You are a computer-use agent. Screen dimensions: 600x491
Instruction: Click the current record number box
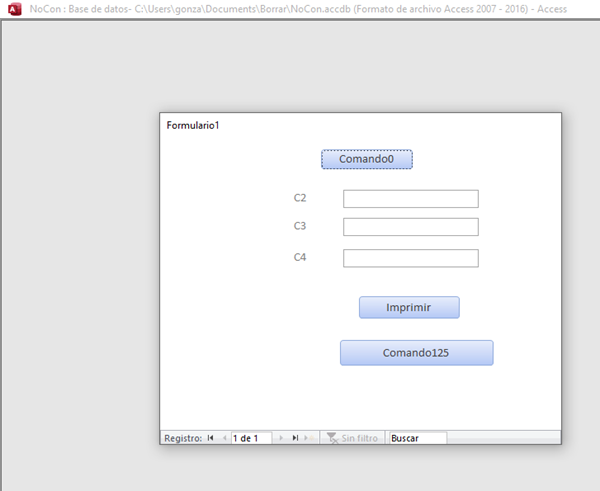coord(250,438)
